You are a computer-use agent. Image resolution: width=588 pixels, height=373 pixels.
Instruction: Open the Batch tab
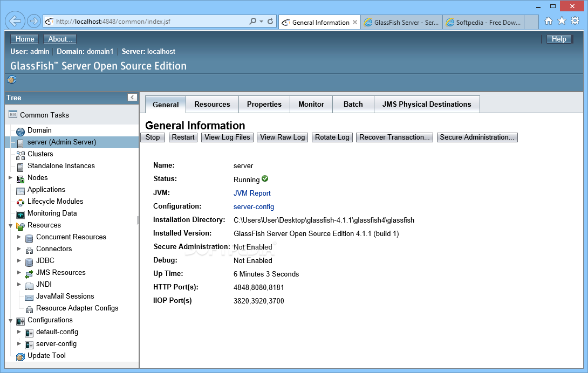pyautogui.click(x=353, y=104)
